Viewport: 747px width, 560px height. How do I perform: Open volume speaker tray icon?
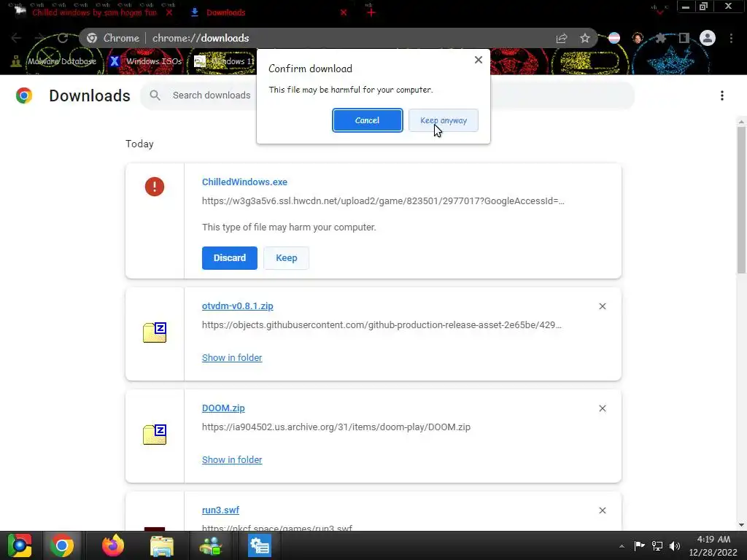(675, 545)
